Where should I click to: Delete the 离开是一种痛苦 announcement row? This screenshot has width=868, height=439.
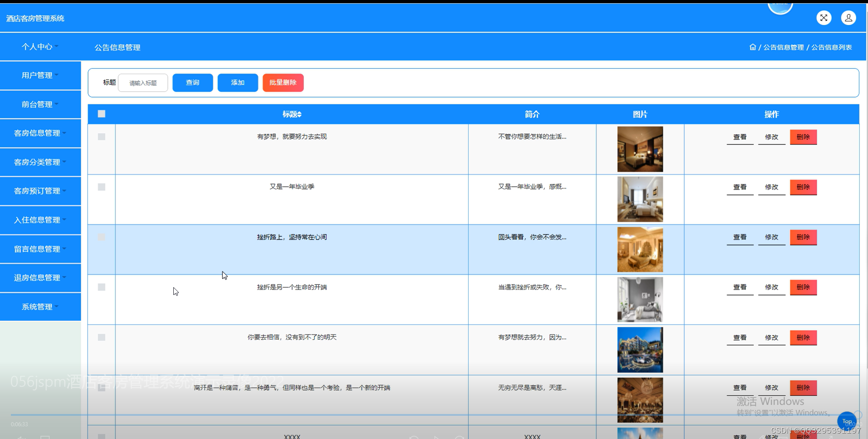(803, 388)
